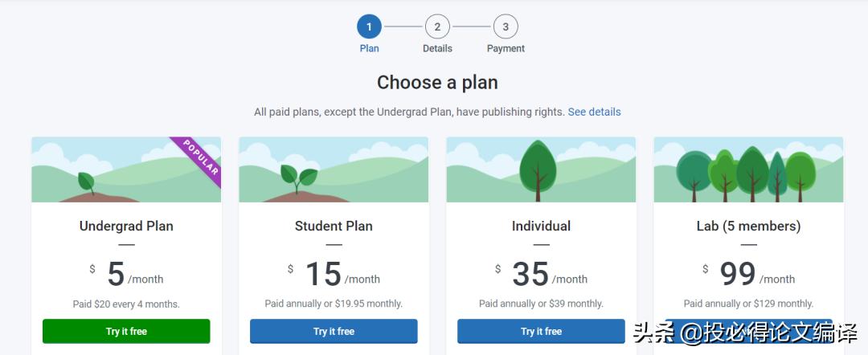Click the $99 /month price

(748, 275)
